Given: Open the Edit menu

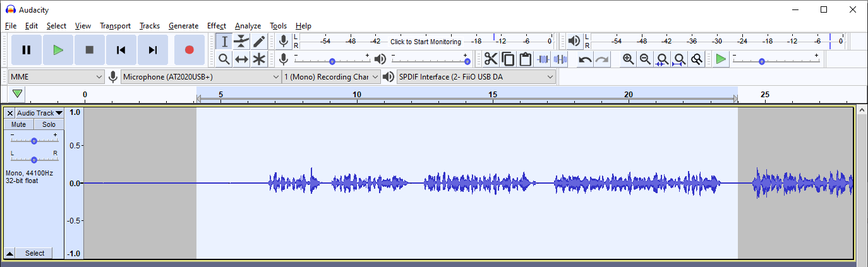Looking at the screenshot, I should 32,26.
